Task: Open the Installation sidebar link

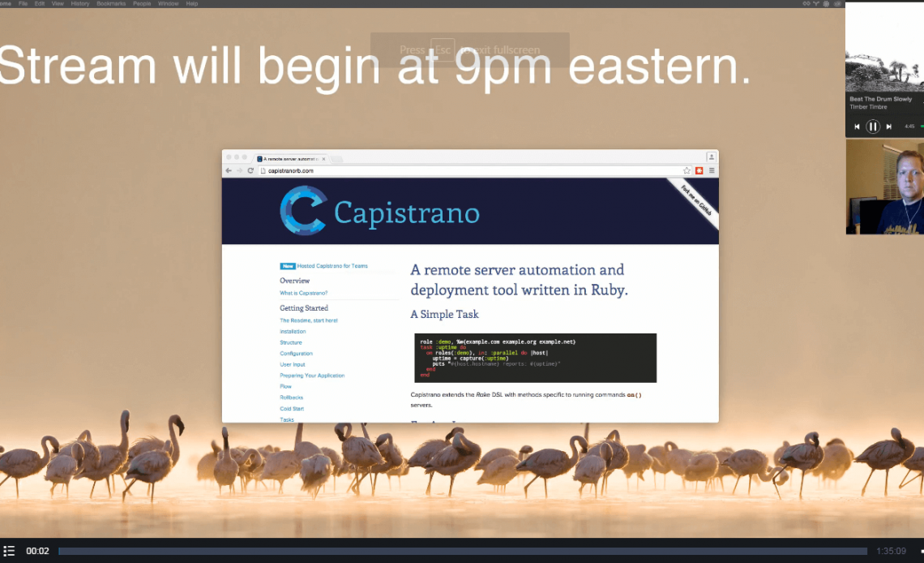Action: point(293,332)
